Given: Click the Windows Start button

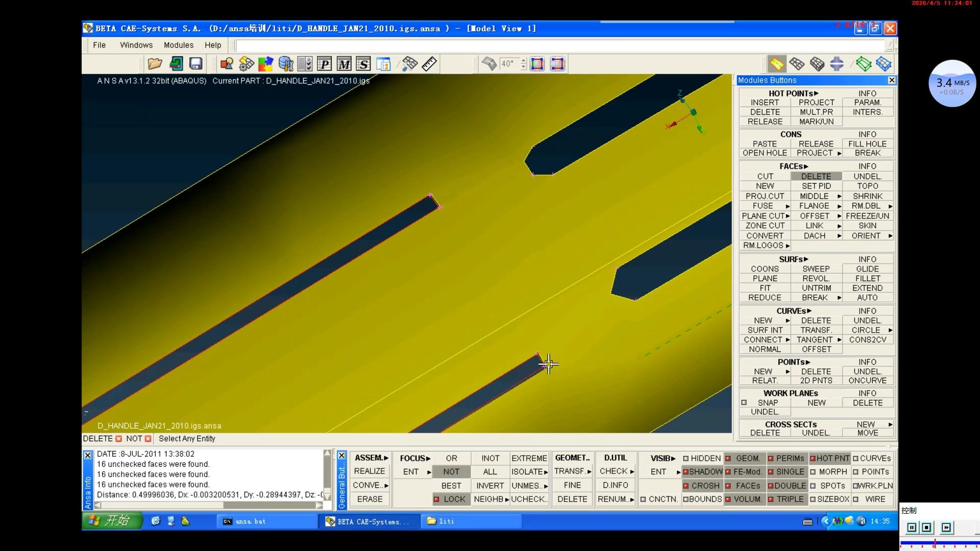Looking at the screenshot, I should click(112, 520).
